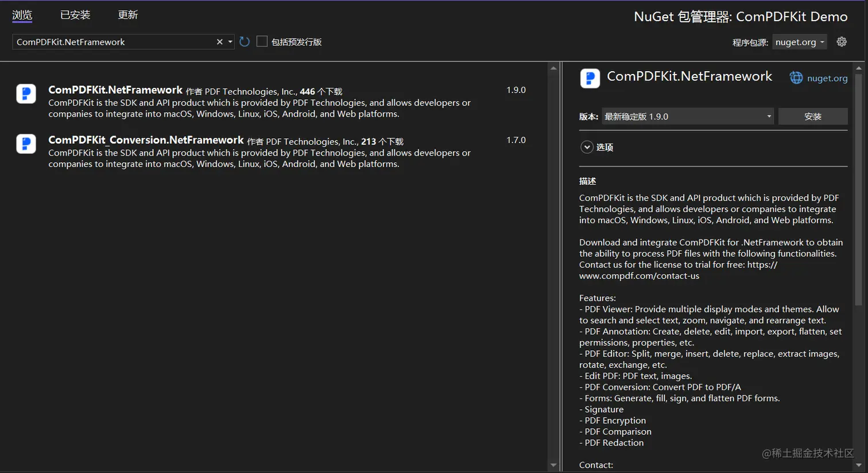Click the details pane vertical scrollbar thumb
The width and height of the screenshot is (868, 473).
pyautogui.click(x=859, y=189)
